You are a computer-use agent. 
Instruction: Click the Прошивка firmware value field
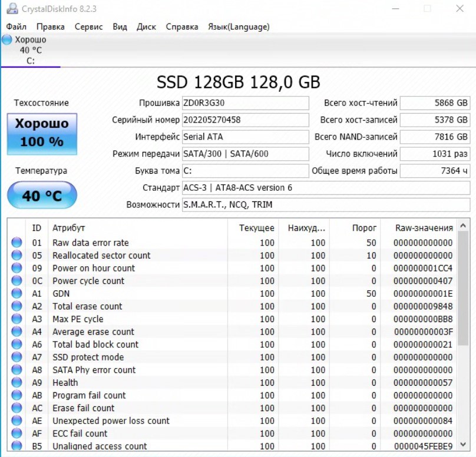pos(244,103)
